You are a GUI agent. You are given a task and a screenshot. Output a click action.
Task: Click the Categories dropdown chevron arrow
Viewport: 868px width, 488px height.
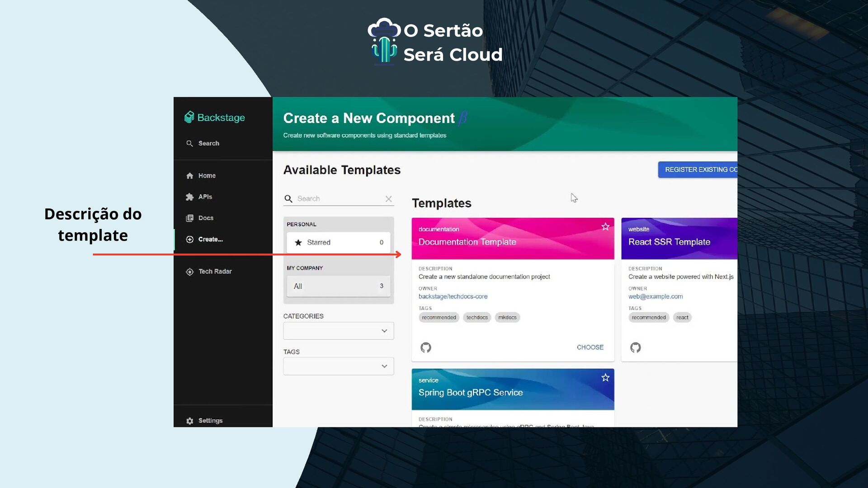(384, 331)
